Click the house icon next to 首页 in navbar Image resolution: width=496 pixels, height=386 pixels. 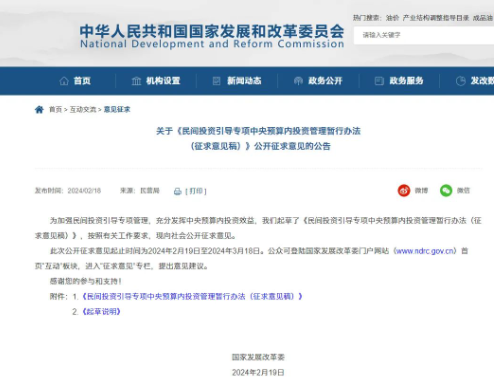pyautogui.click(x=64, y=81)
